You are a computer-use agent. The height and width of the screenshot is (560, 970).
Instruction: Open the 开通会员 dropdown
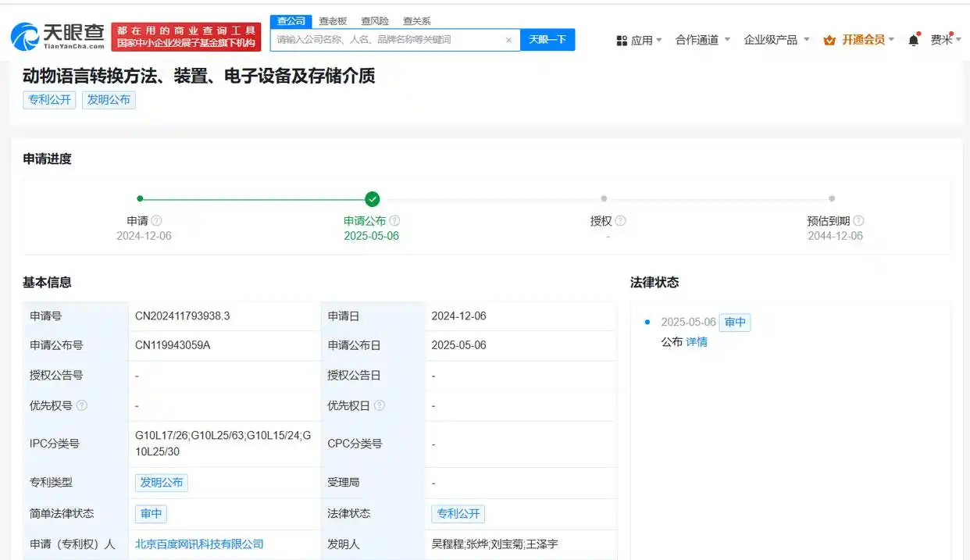point(859,40)
